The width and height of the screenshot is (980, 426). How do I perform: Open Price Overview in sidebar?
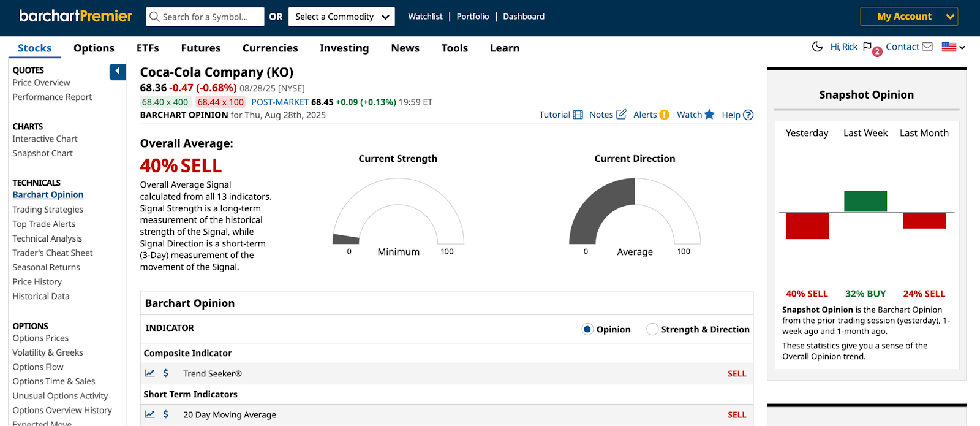(x=41, y=82)
